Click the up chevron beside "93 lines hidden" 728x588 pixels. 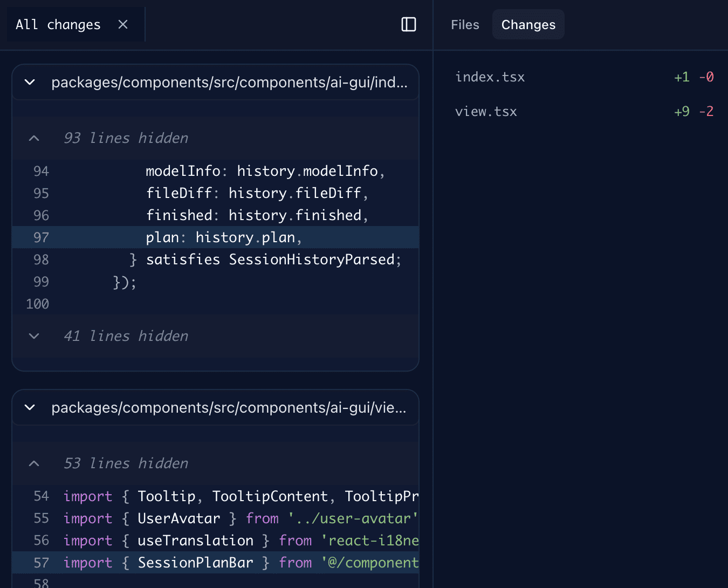(x=33, y=138)
